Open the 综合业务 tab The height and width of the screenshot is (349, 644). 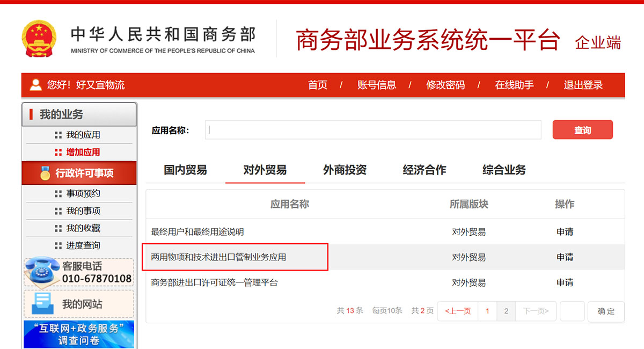point(504,170)
